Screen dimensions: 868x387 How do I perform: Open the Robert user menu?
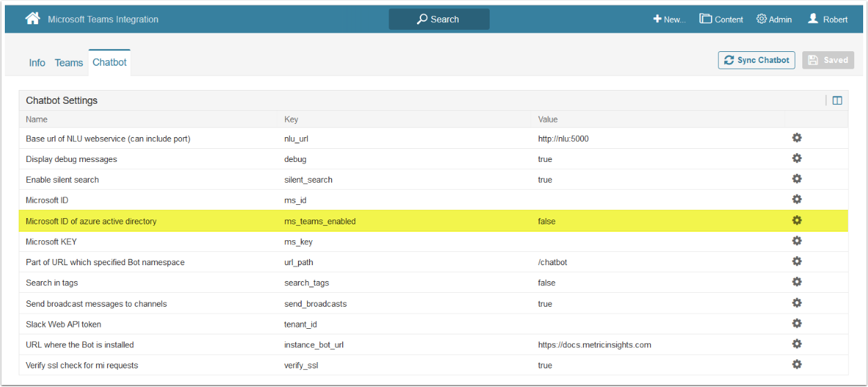(828, 19)
